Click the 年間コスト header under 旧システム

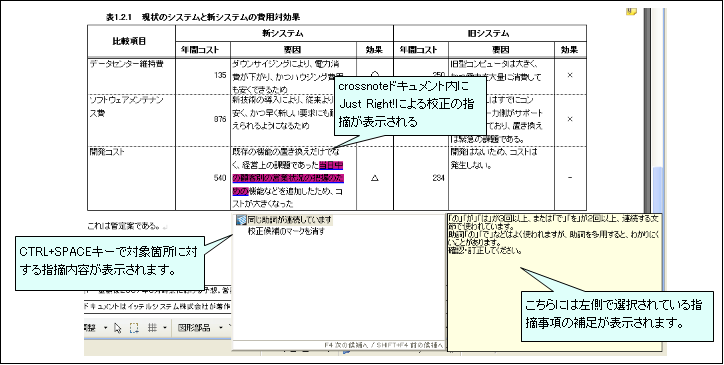(x=421, y=50)
